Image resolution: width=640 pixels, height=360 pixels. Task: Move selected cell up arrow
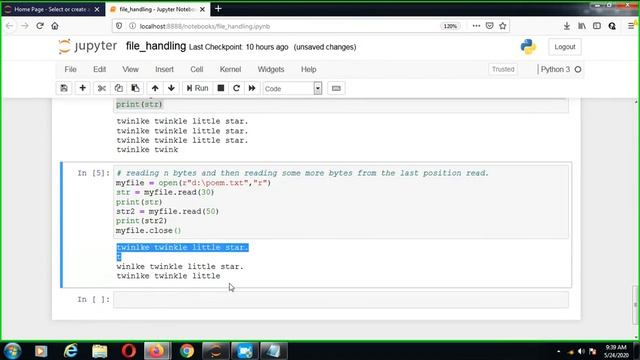[x=155, y=88]
